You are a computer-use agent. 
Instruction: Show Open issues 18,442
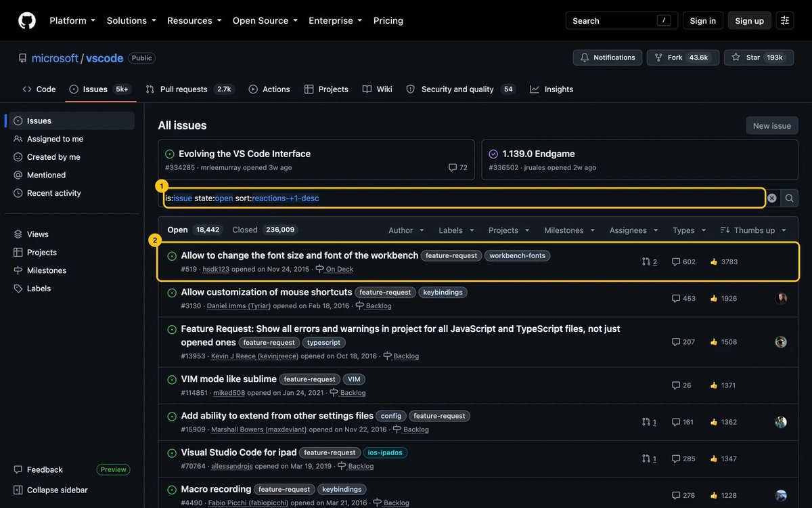click(x=194, y=230)
